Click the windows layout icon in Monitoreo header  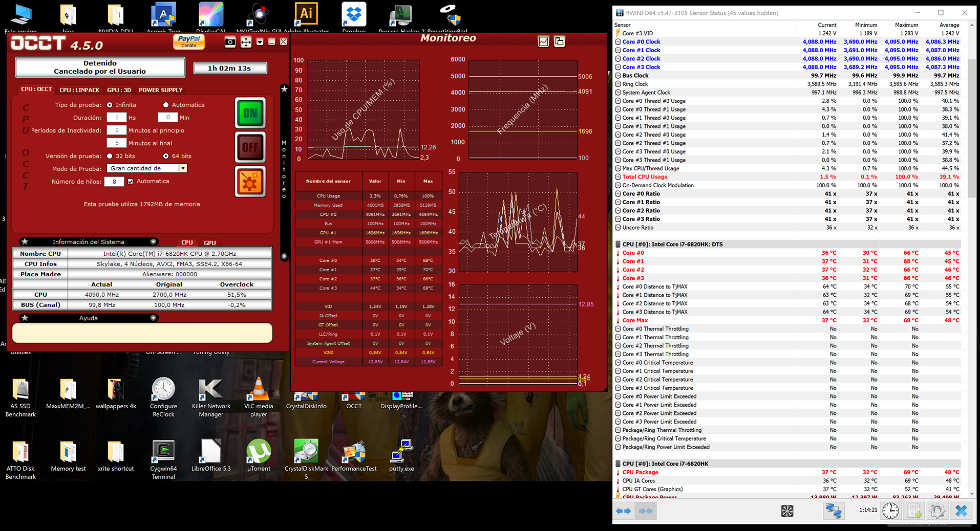tap(560, 41)
